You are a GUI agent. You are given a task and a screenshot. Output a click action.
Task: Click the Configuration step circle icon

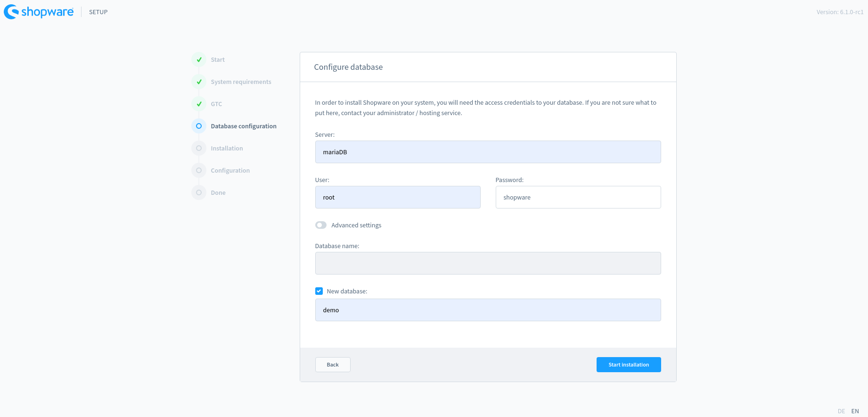tap(199, 170)
